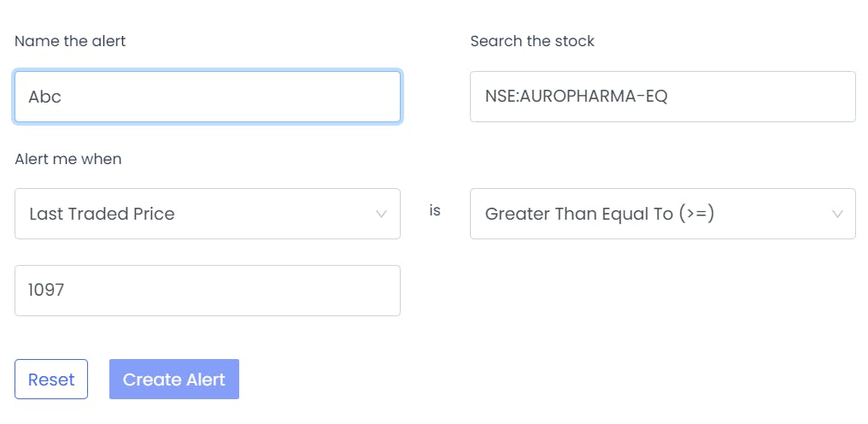Viewport: 868px width, 424px height.
Task: Place cursor on the NSE:AUROPHARMA-EQ text
Action: 577,97
